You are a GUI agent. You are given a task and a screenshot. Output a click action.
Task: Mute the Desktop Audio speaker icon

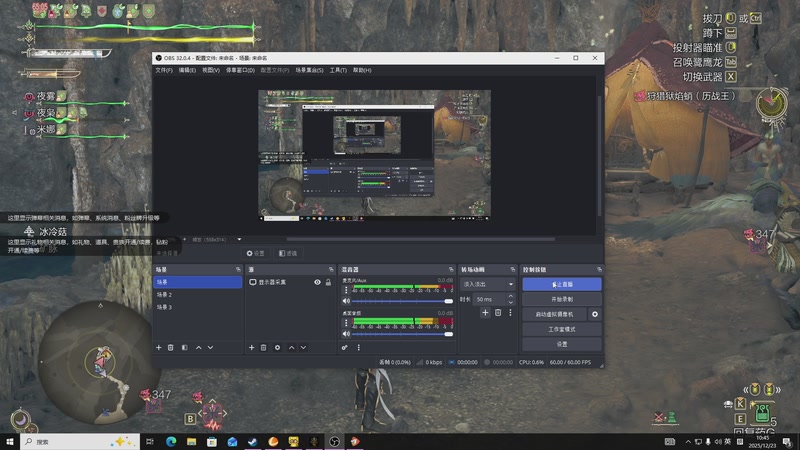(x=346, y=334)
